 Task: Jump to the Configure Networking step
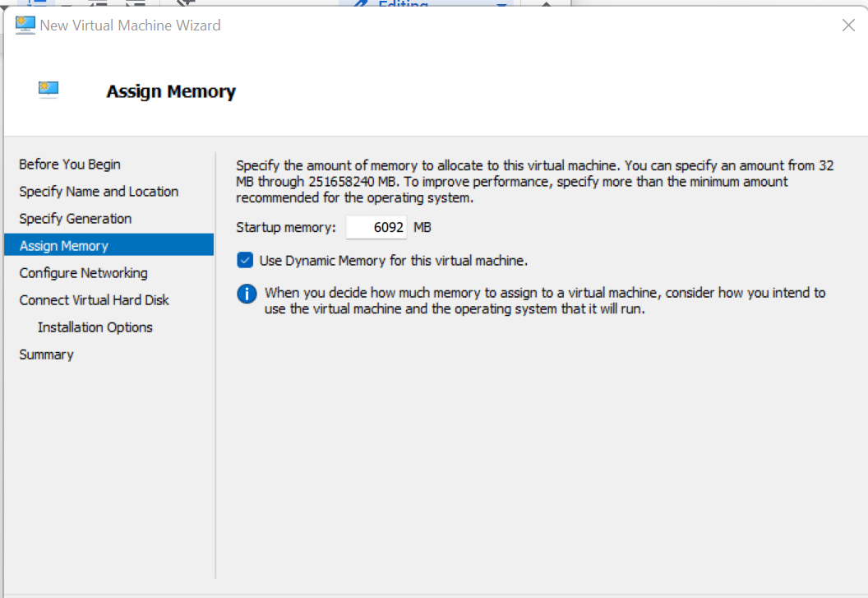click(x=84, y=273)
